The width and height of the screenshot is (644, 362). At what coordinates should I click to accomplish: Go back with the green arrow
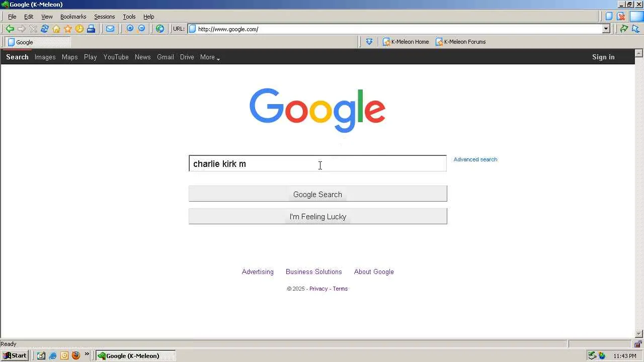pyautogui.click(x=10, y=29)
